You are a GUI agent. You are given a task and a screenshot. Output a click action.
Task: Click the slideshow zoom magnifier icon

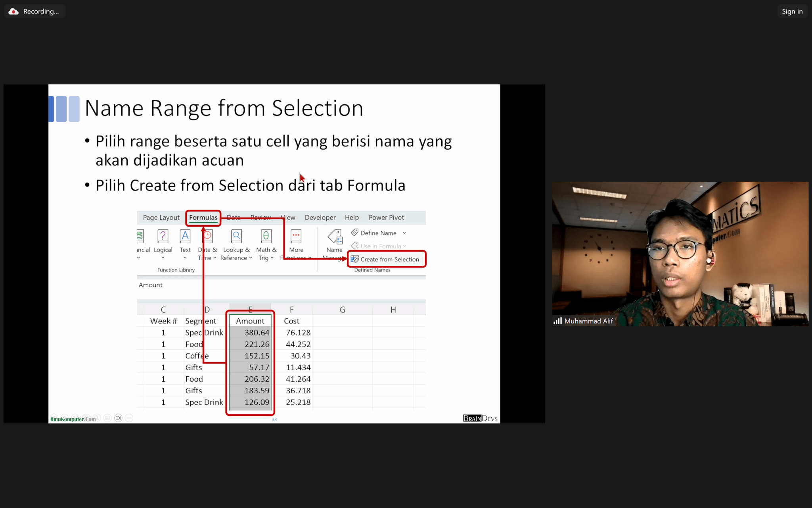pos(97,418)
